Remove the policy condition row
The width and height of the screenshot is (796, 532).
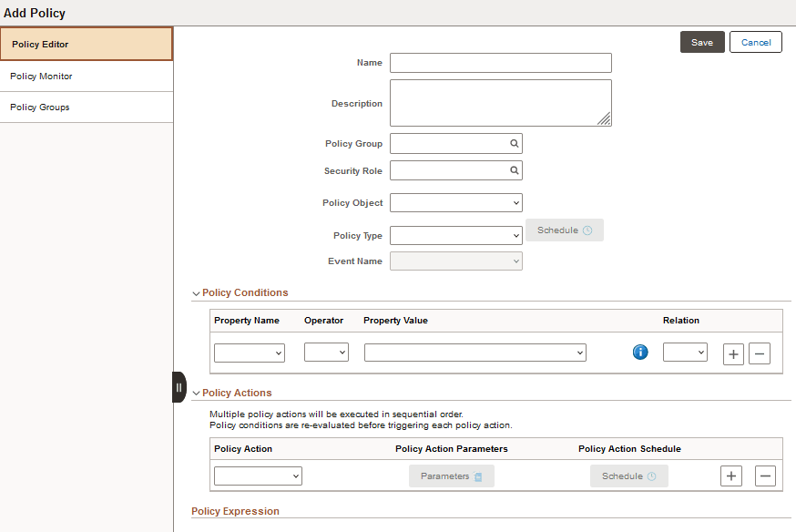[760, 353]
